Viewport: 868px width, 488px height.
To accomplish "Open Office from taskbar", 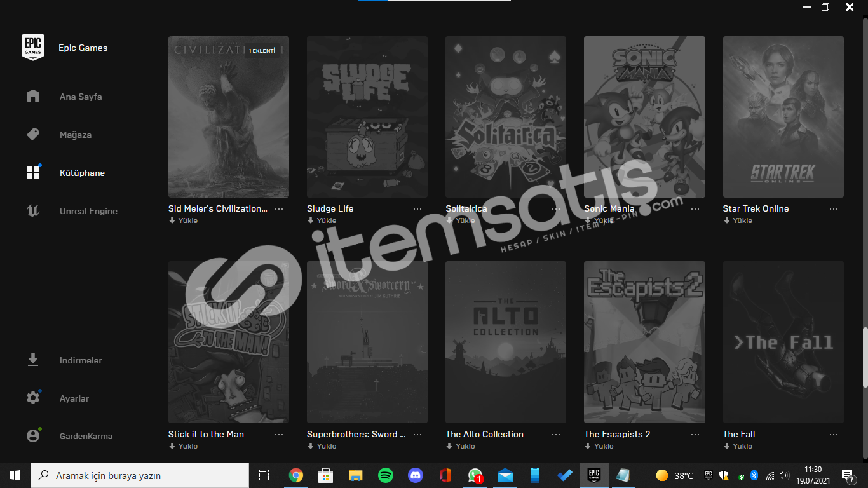I will pos(445,475).
